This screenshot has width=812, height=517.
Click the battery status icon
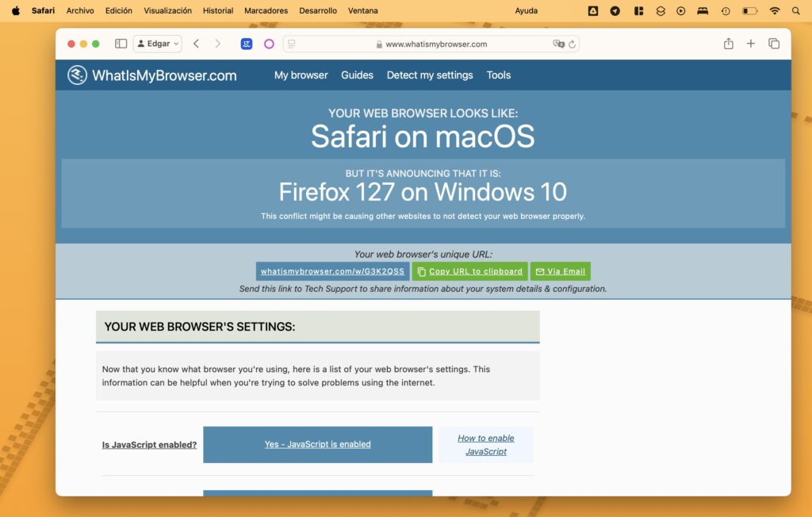pos(750,10)
